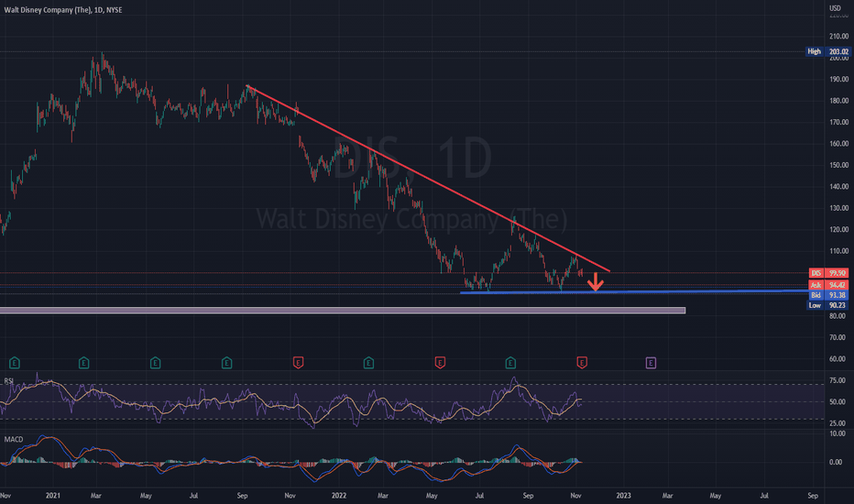The image size is (854, 504).
Task: Click MACD scale value 0.00
Action: pos(836,462)
